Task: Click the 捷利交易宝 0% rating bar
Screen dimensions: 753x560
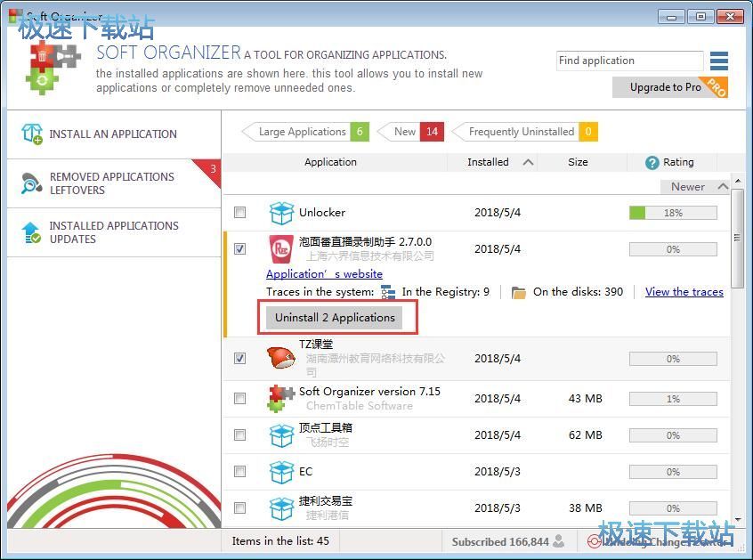Action: [x=673, y=508]
